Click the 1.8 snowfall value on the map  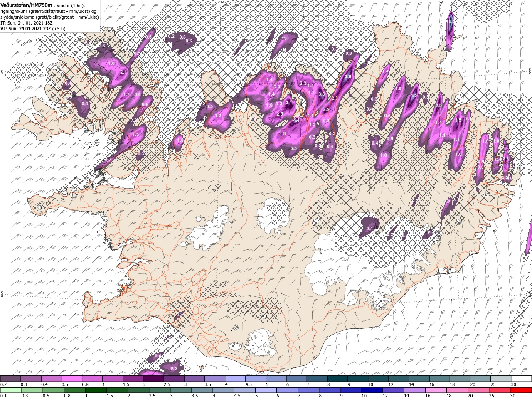pyautogui.click(x=283, y=133)
